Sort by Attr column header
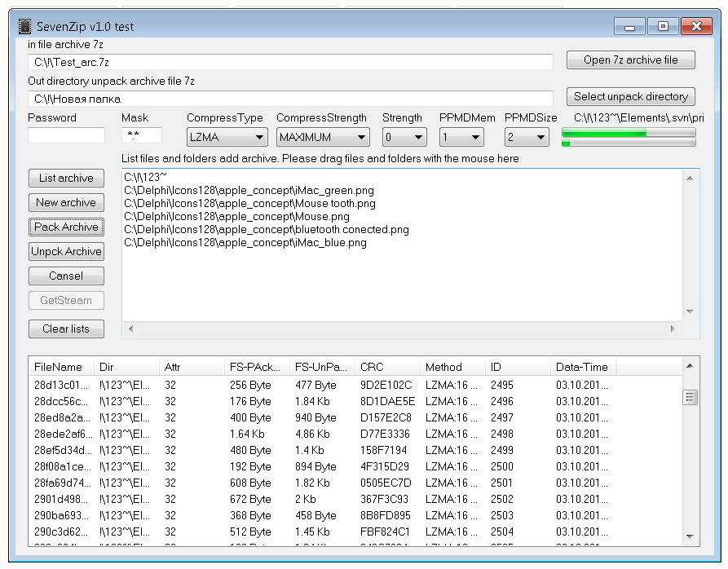Viewport: 728px width, 569px height. pos(192,367)
